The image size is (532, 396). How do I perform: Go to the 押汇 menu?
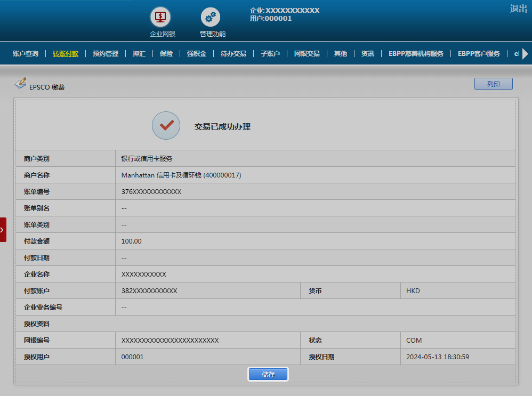pyautogui.click(x=139, y=54)
